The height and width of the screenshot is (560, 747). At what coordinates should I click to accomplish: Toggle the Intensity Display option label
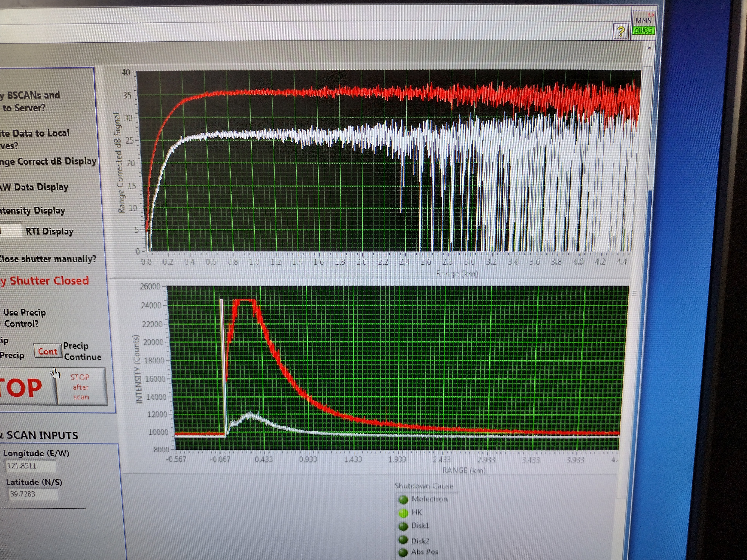[32, 211]
